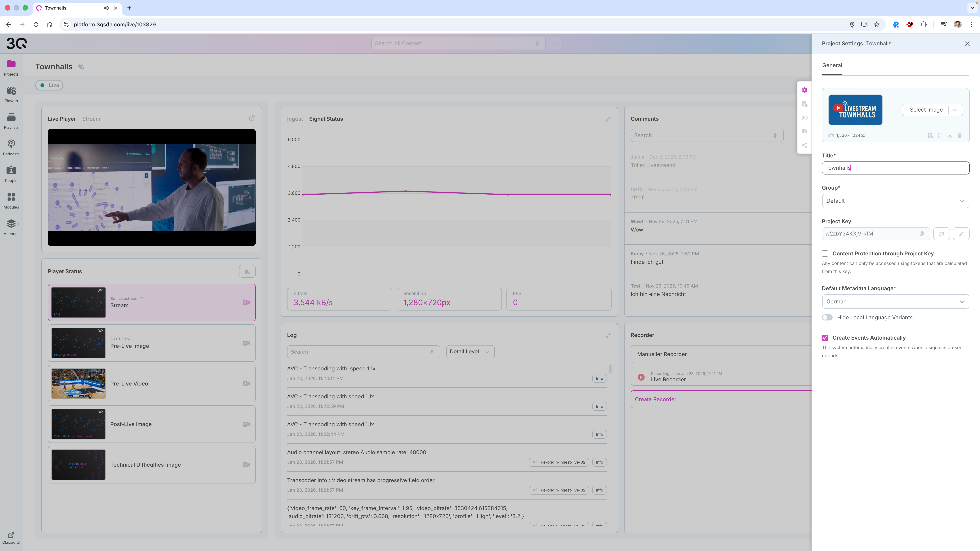Toggle Hide Local Language Variants switch
This screenshot has height=551, width=980.
tap(827, 318)
